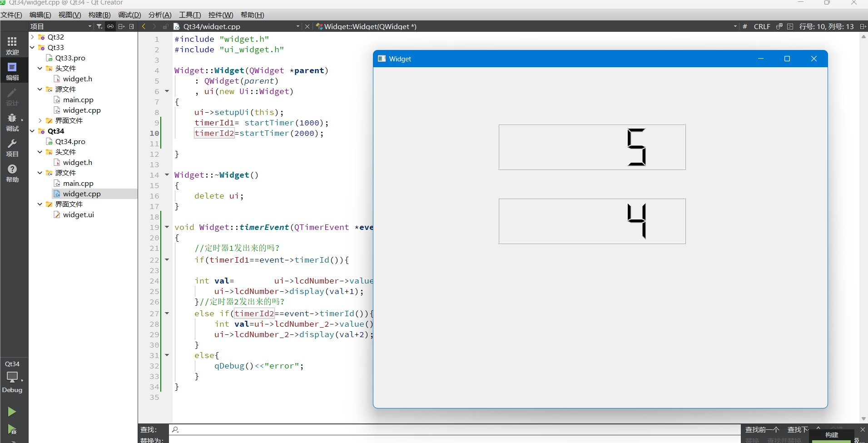The width and height of the screenshot is (868, 443).
Task: Open the 视图(V) menu
Action: (x=69, y=15)
